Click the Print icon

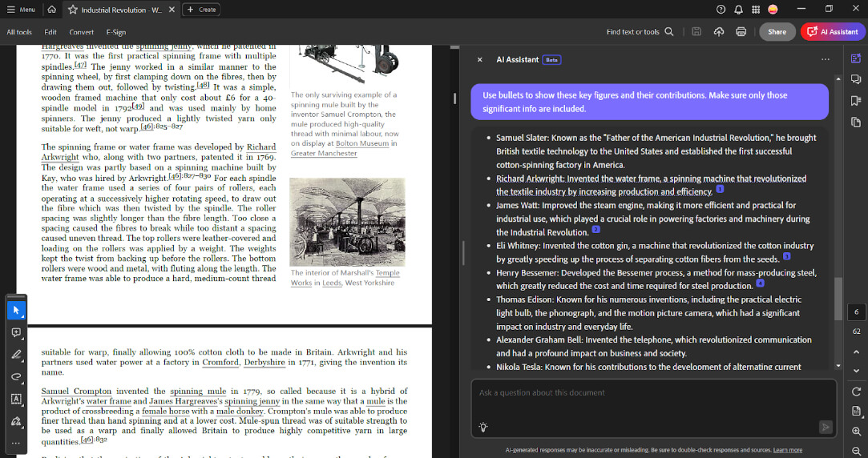coord(741,32)
